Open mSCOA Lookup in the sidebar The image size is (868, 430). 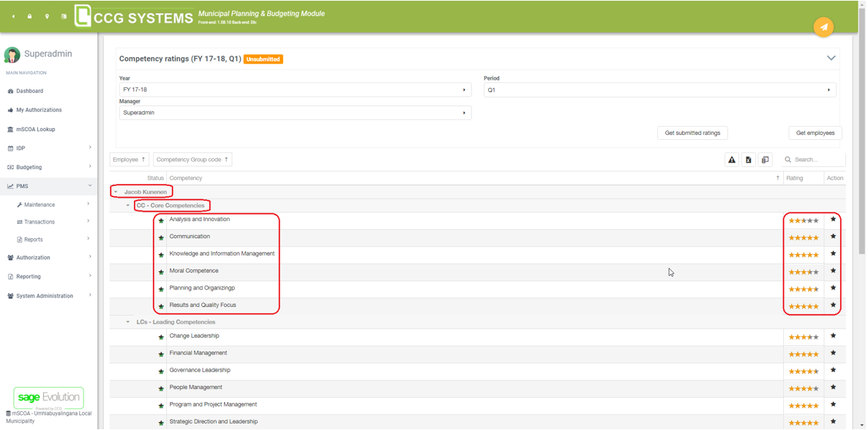point(35,129)
